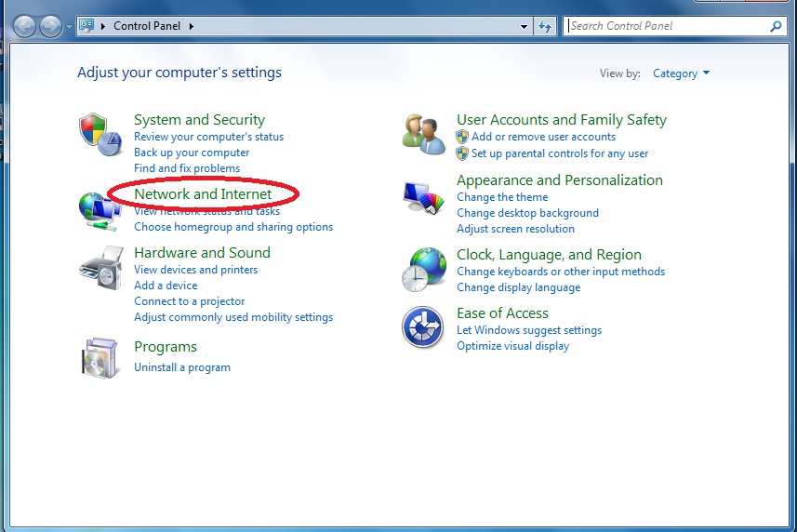Open Appearance and Personalization category
This screenshot has width=797, height=532.
click(x=560, y=180)
